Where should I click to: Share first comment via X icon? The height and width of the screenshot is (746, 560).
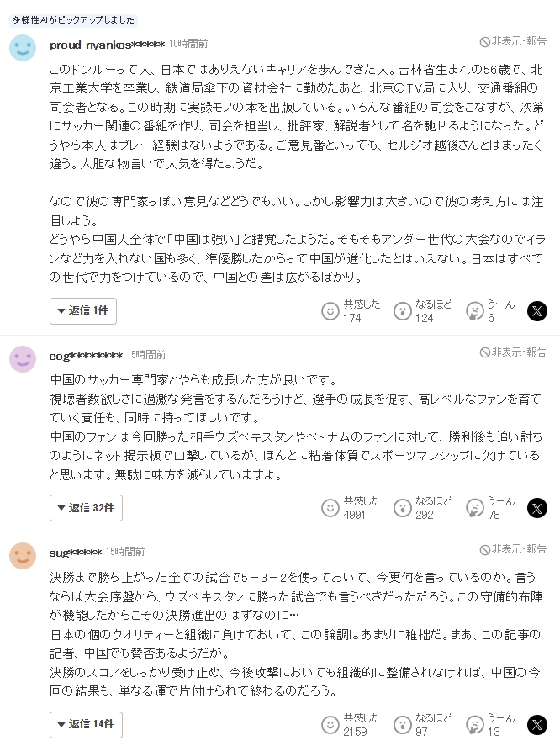(537, 311)
